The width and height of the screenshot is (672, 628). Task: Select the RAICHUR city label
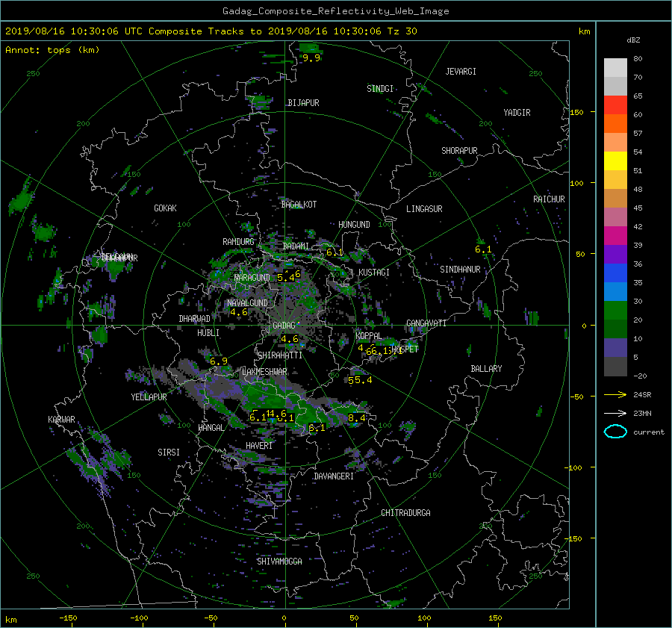tap(549, 199)
